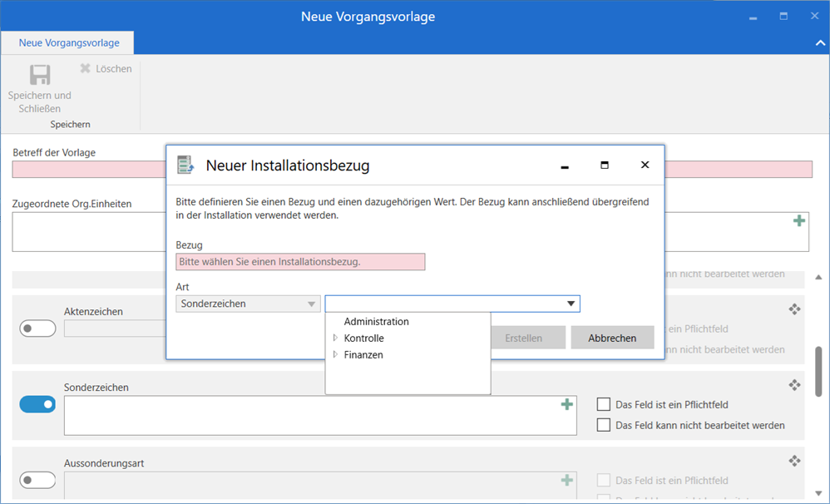
Task: Open the value dropdown next to Sonderzeichen
Action: pyautogui.click(x=571, y=304)
